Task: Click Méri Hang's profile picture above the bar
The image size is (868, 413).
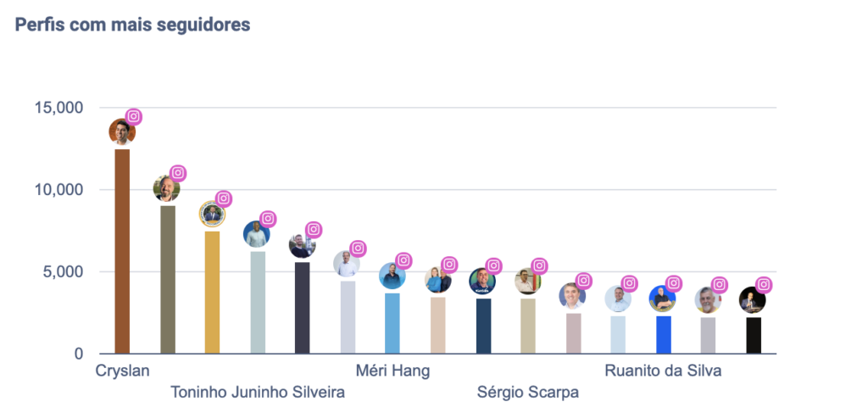Action: (392, 276)
